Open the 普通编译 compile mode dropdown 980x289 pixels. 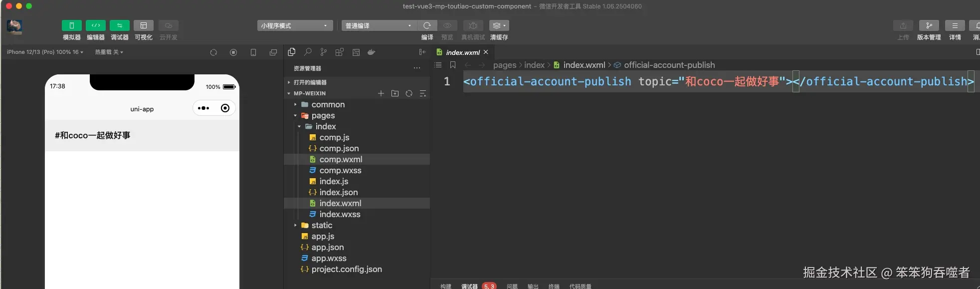coord(380,25)
